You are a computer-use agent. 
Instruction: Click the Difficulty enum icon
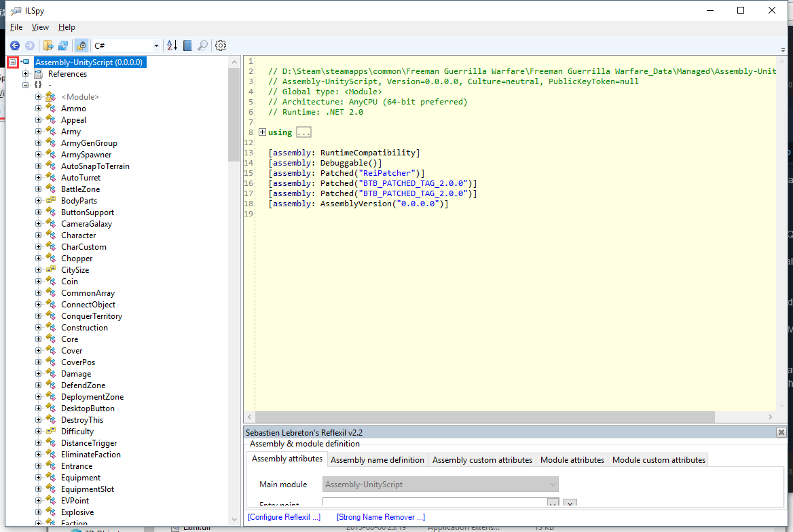(x=50, y=432)
